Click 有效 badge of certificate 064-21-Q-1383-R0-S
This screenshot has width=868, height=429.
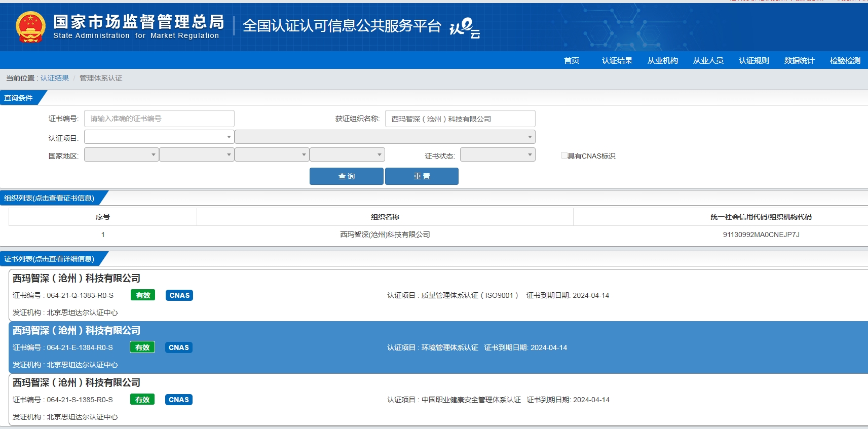click(x=143, y=295)
